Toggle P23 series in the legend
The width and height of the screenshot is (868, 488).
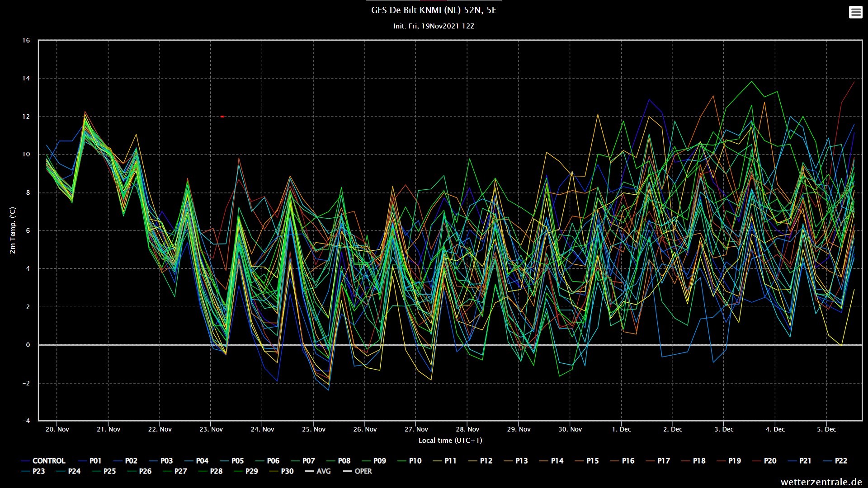(33, 471)
